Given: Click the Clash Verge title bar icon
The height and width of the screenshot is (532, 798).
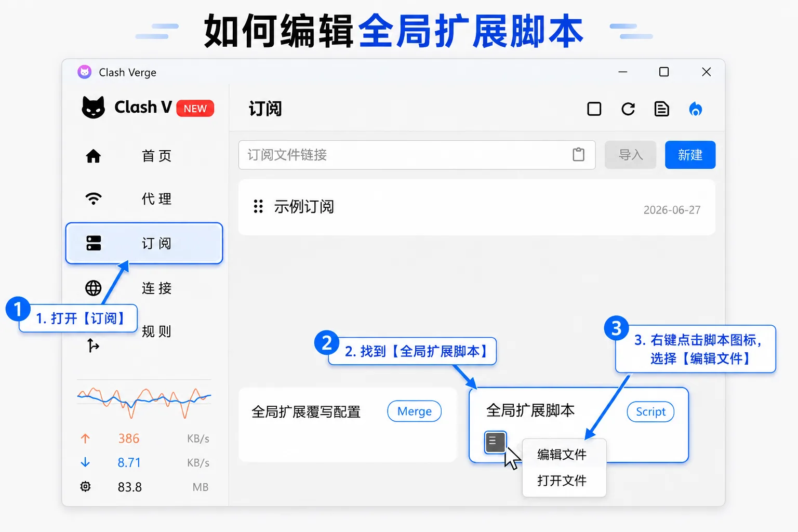Looking at the screenshot, I should click(x=84, y=72).
